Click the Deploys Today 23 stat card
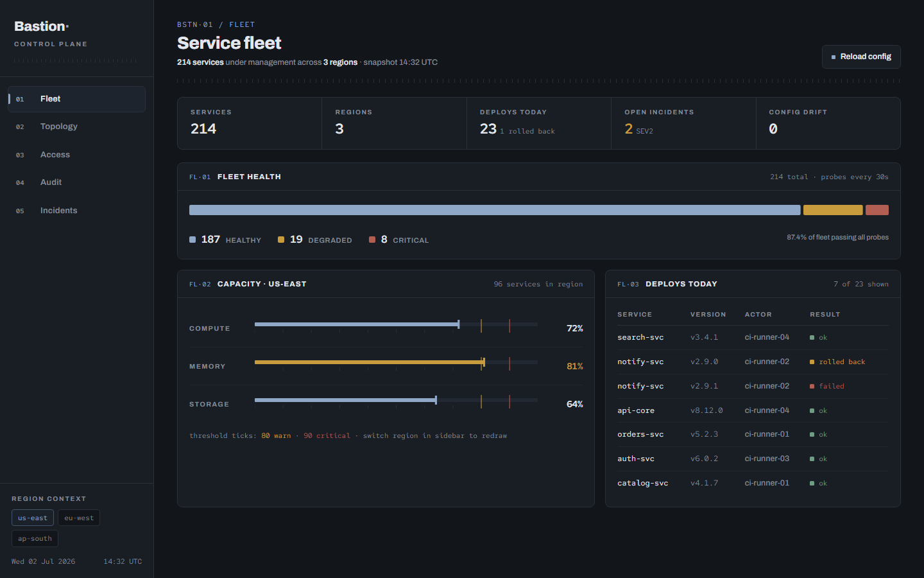The image size is (924, 578). click(539, 123)
